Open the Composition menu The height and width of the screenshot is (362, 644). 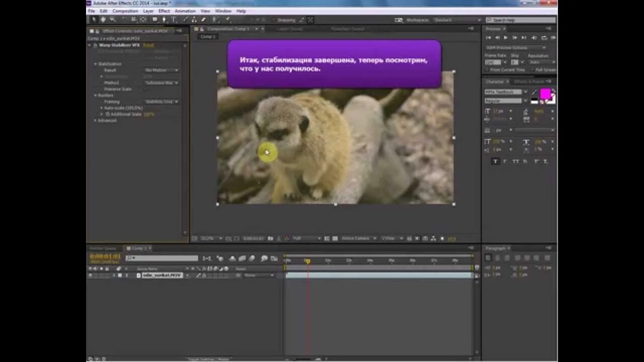coord(125,11)
